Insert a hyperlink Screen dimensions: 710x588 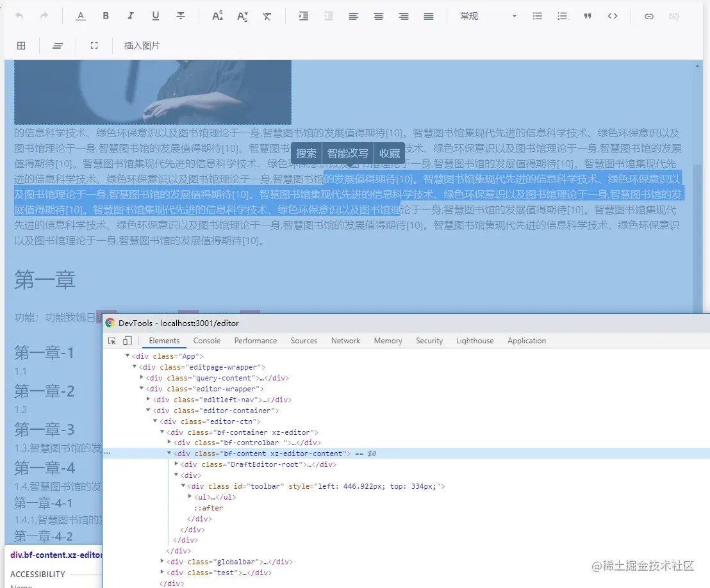point(649,16)
